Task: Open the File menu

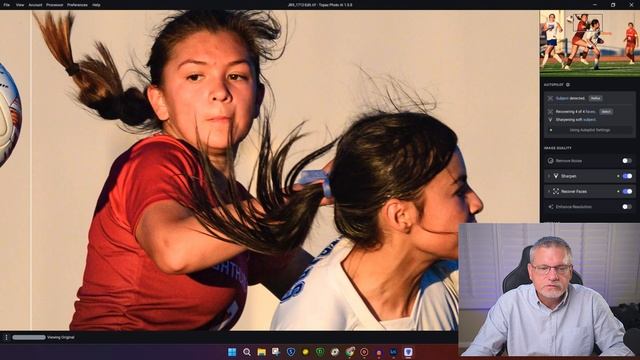Action: [7, 5]
